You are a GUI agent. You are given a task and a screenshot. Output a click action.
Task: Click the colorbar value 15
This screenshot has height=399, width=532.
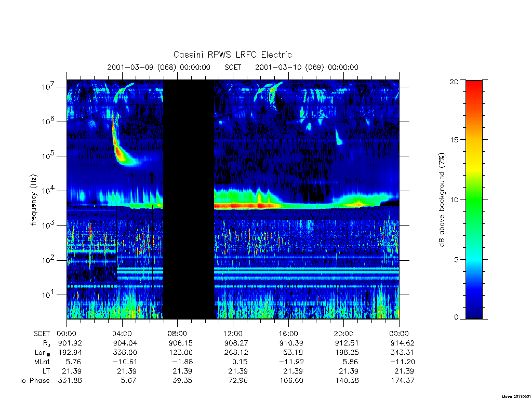tap(454, 139)
